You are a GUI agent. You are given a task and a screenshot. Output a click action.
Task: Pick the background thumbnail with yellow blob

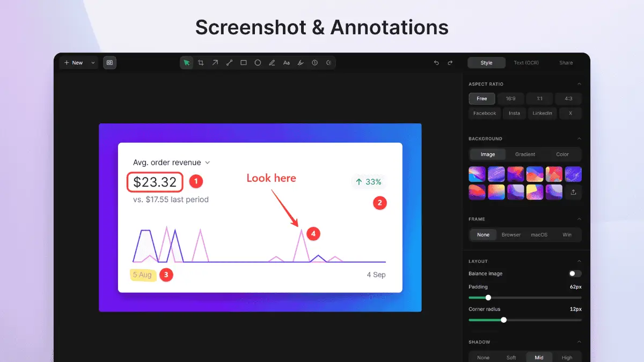pyautogui.click(x=535, y=192)
